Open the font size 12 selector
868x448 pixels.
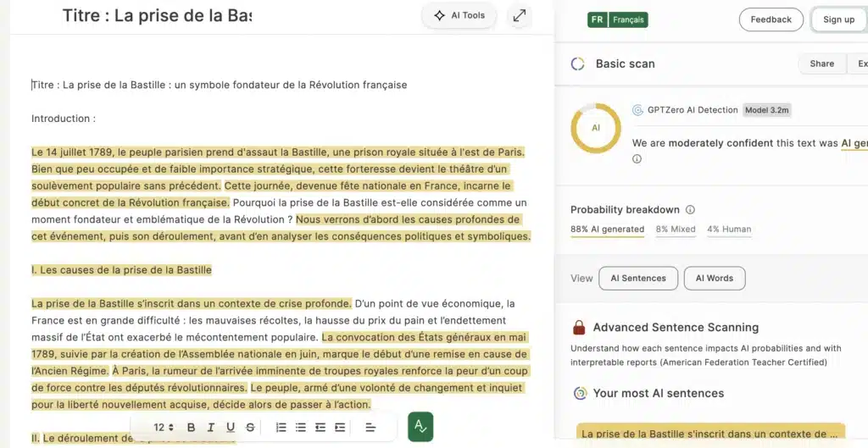(164, 427)
